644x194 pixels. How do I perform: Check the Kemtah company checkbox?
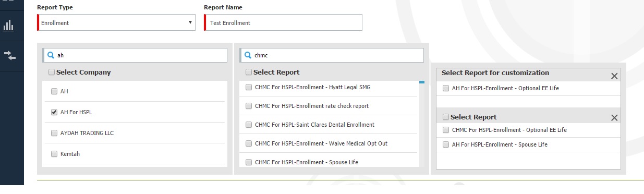tap(54, 154)
